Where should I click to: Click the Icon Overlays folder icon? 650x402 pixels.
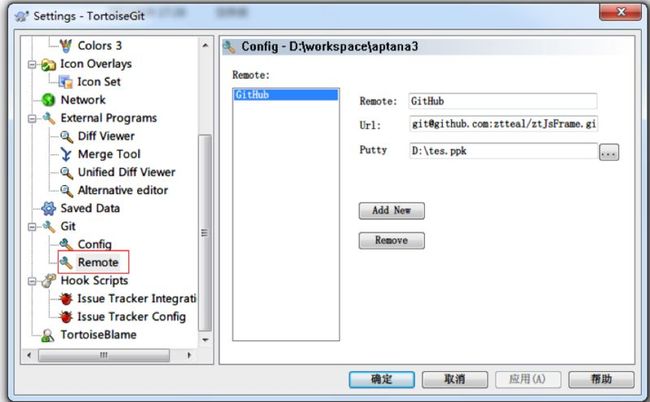pyautogui.click(x=49, y=65)
